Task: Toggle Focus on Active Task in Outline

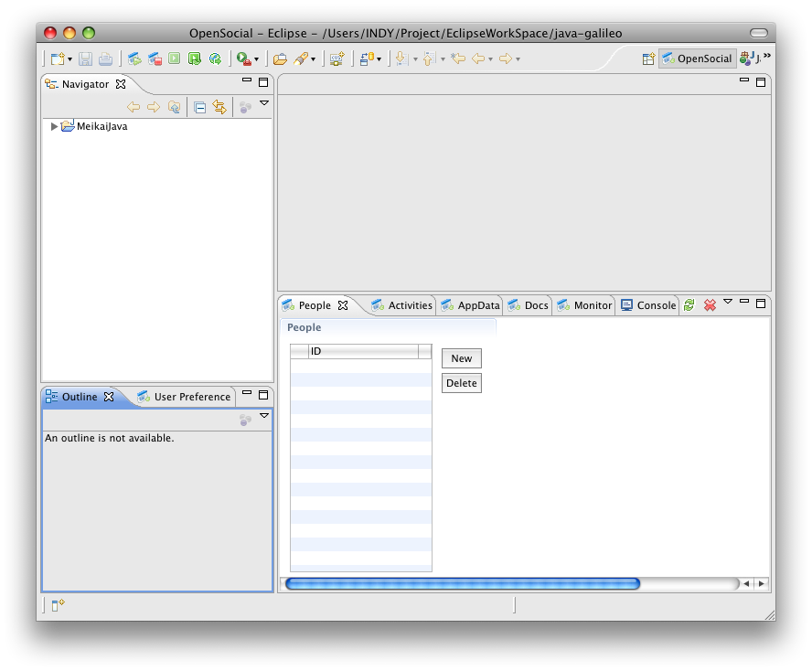Action: [x=245, y=420]
